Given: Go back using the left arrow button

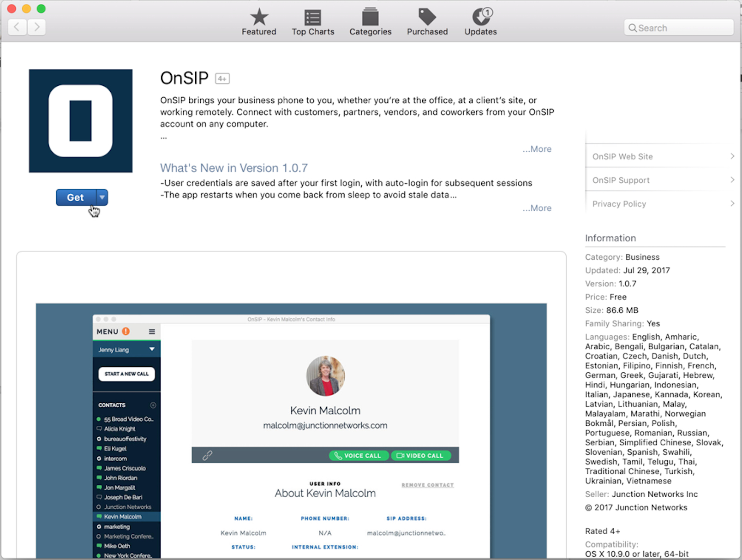Looking at the screenshot, I should click(x=17, y=27).
